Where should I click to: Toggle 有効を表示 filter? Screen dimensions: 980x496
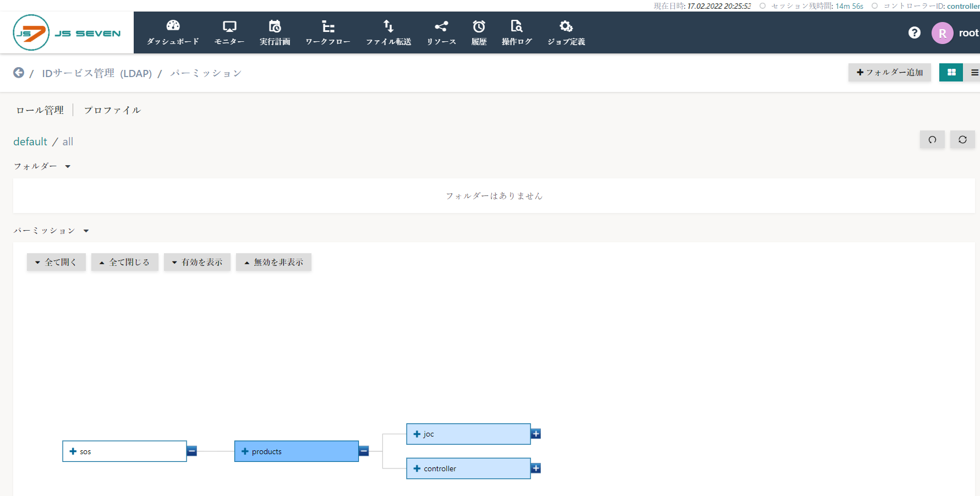point(197,262)
